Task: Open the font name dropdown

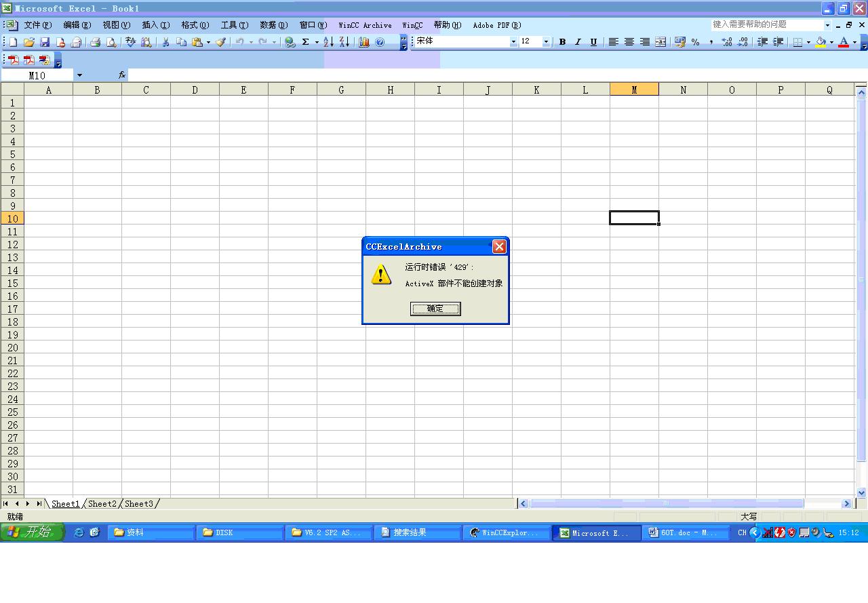Action: coord(513,42)
